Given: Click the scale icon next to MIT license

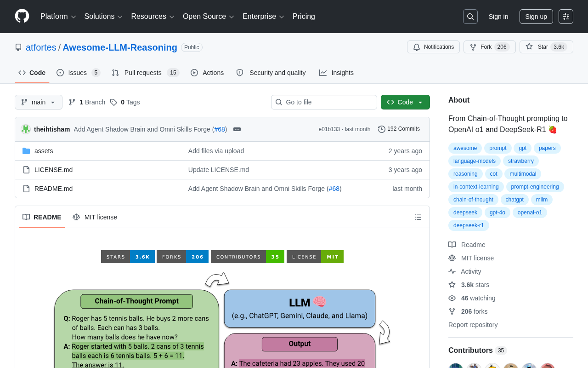Looking at the screenshot, I should coord(452,258).
